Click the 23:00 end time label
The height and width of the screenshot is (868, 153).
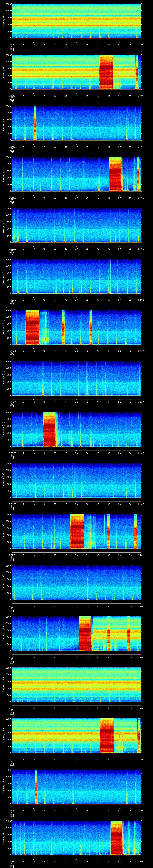tap(141, 44)
